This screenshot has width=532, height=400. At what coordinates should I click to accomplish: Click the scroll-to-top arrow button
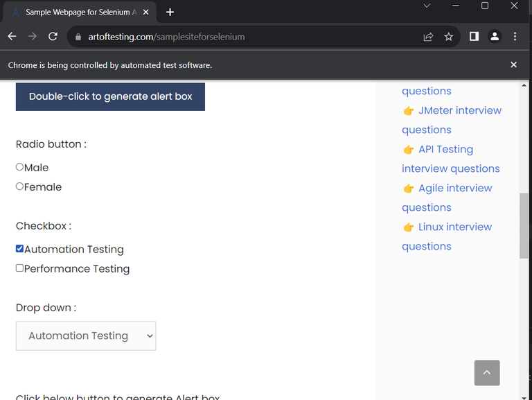tap(487, 373)
